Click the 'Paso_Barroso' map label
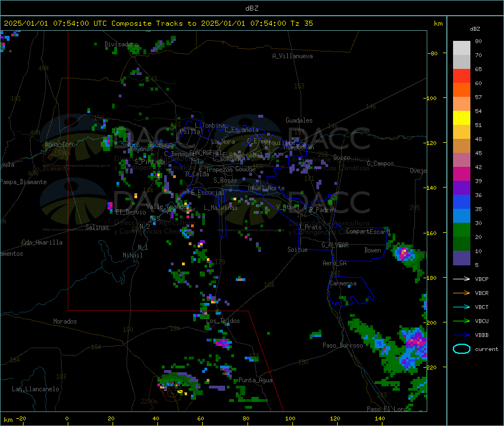This screenshot has width=504, height=426. [x=343, y=345]
